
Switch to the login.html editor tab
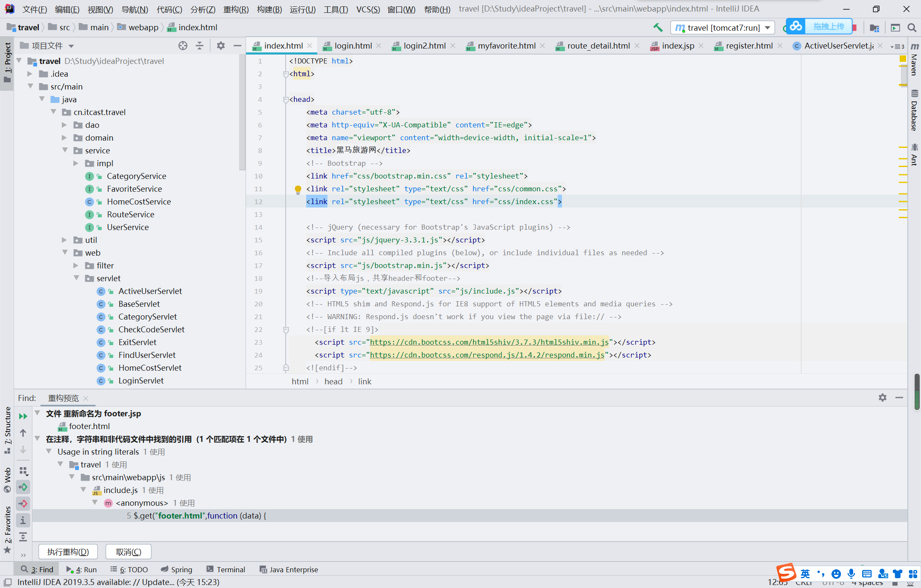[x=353, y=46]
